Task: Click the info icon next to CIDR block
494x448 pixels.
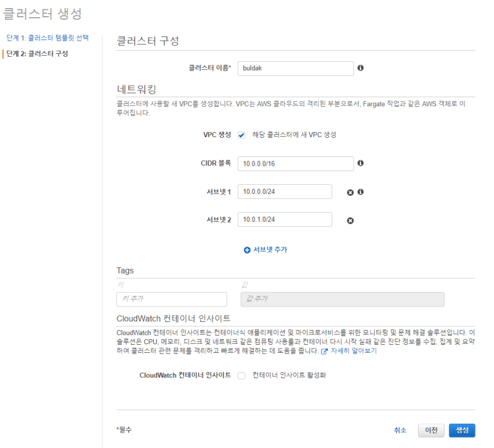Action: pos(361,163)
